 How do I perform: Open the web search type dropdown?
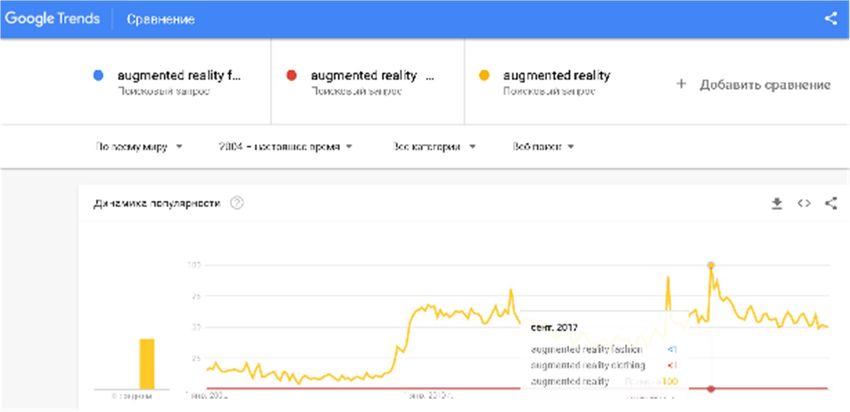[x=543, y=146]
